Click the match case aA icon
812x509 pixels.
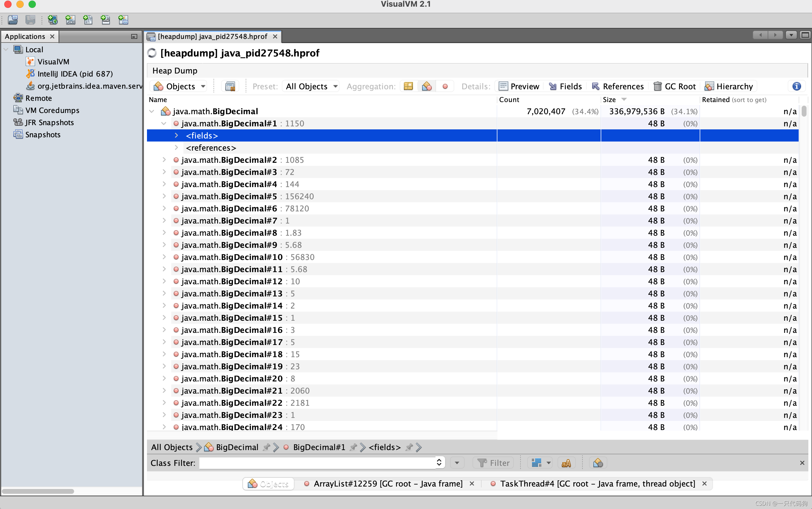[x=566, y=463]
